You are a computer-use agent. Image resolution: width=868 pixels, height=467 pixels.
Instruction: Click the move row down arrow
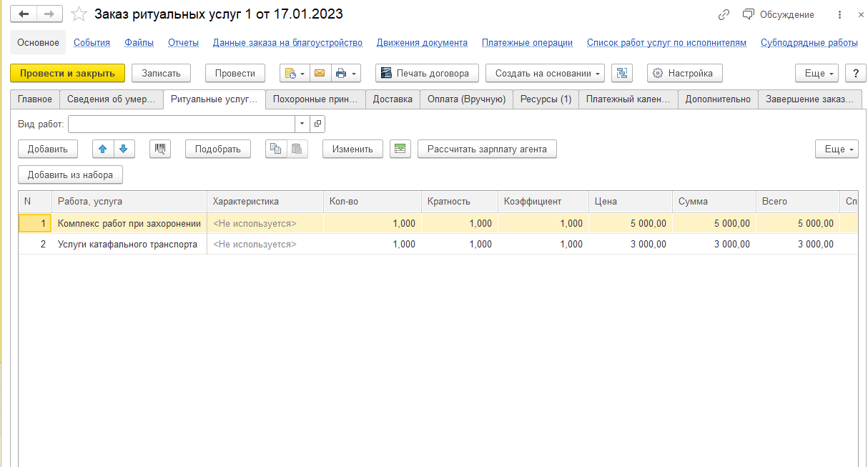click(x=124, y=149)
